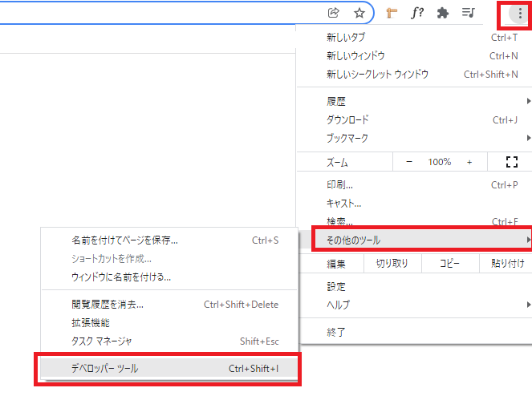Click the bookmark star icon
The height and width of the screenshot is (396, 532).
[359, 13]
